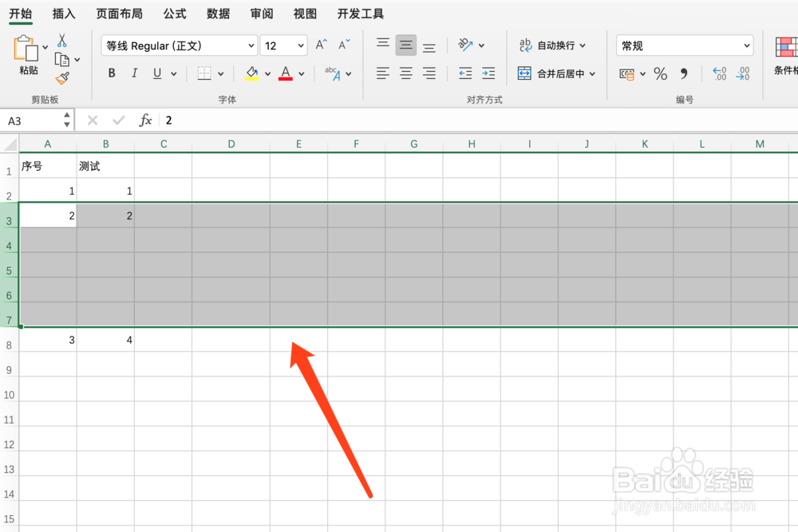Open the 常规 number format dropdown

[x=749, y=45]
